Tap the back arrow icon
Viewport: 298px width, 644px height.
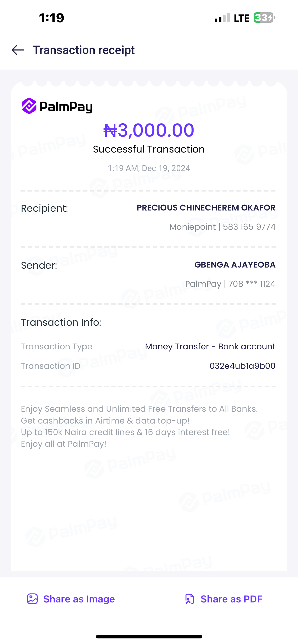click(x=18, y=50)
